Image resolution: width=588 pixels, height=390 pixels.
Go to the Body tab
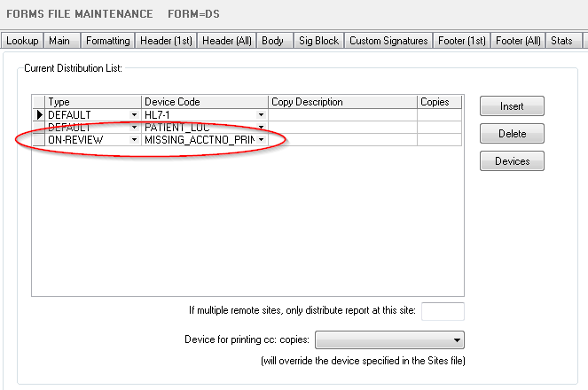coord(272,41)
